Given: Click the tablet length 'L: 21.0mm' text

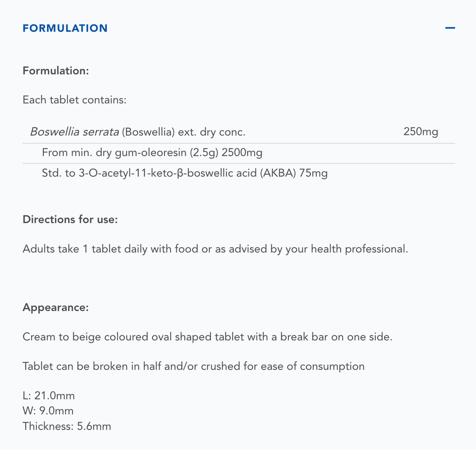Looking at the screenshot, I should pyautogui.click(x=49, y=396).
